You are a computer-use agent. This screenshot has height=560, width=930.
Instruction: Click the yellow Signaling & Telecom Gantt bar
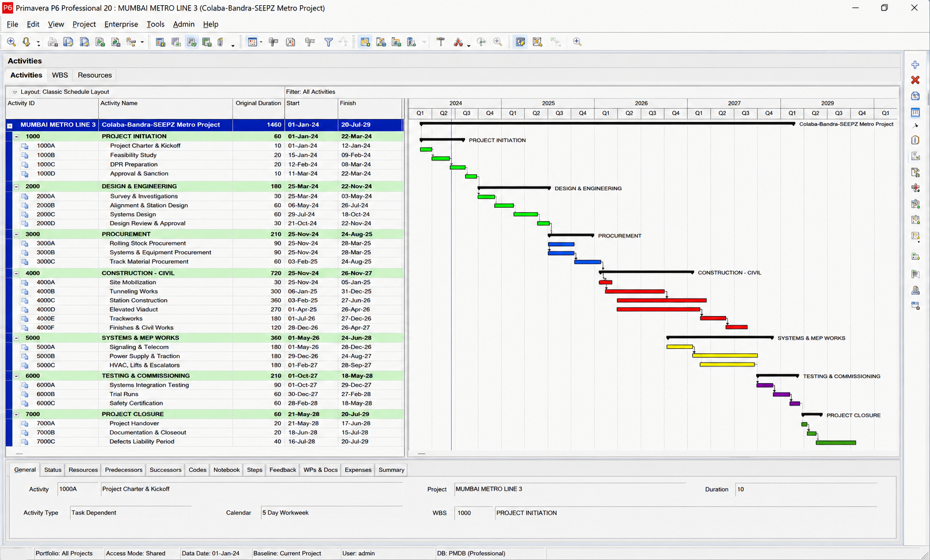[680, 347]
